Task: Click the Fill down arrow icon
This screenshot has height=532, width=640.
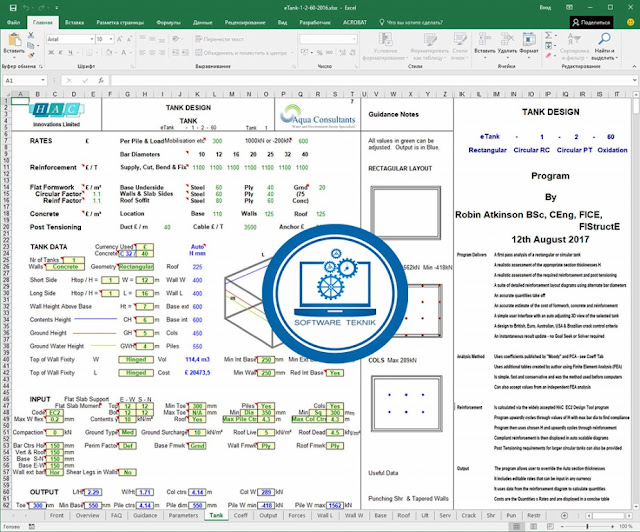Action: click(x=549, y=45)
